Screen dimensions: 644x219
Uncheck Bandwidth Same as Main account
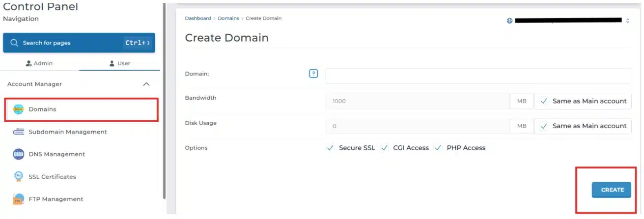(543, 101)
